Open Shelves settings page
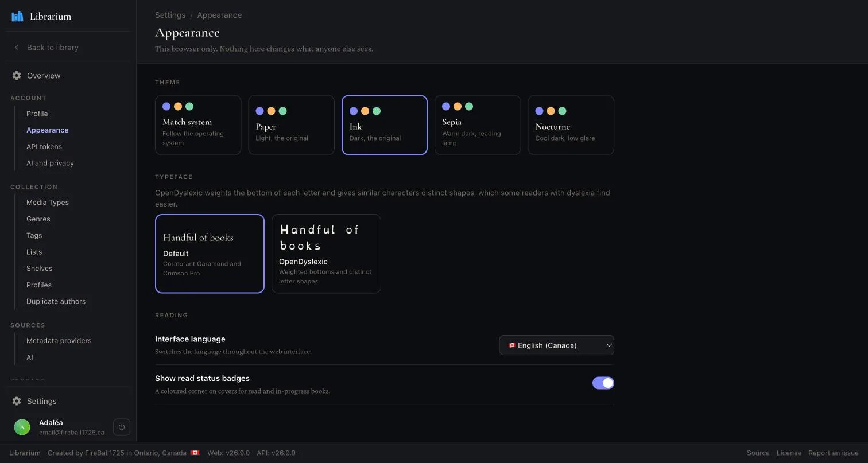Image resolution: width=868 pixels, height=463 pixels. click(x=40, y=269)
